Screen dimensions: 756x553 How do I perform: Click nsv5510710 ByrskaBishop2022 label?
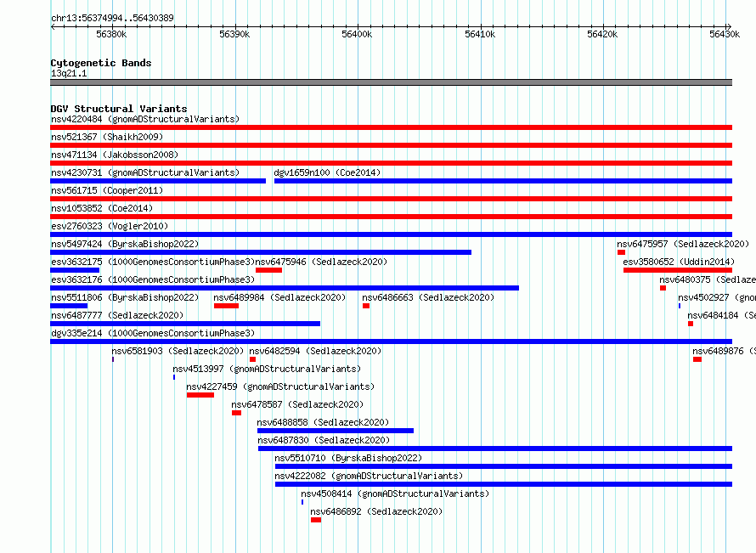pyautogui.click(x=348, y=458)
